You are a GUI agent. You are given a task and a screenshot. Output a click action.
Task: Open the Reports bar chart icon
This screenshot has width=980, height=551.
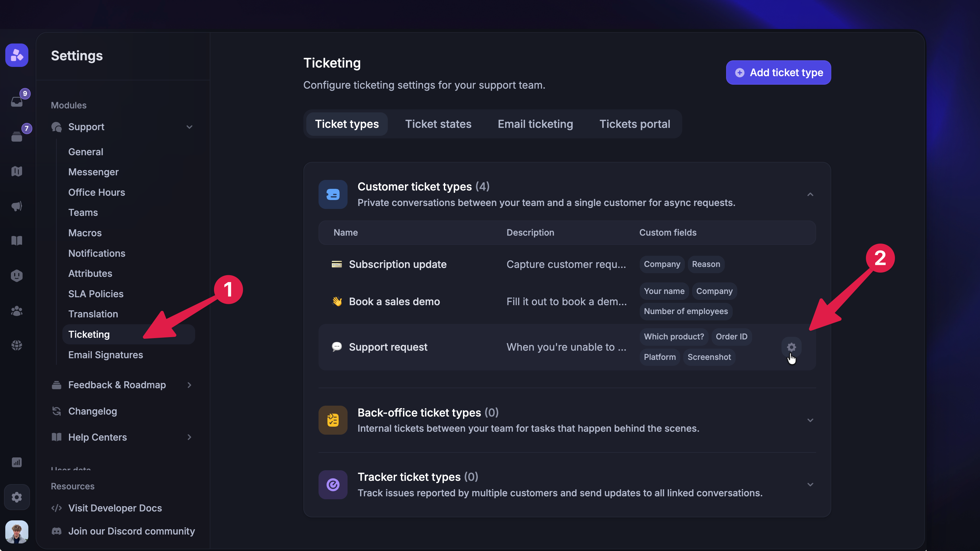click(x=16, y=462)
